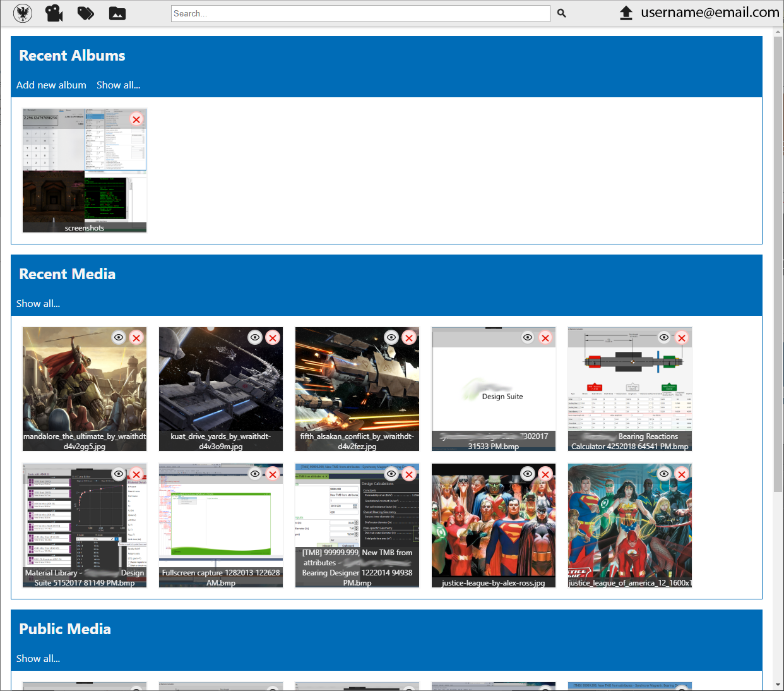Delete the fifth_alsakan_conflict image
784x691 pixels.
409,337
